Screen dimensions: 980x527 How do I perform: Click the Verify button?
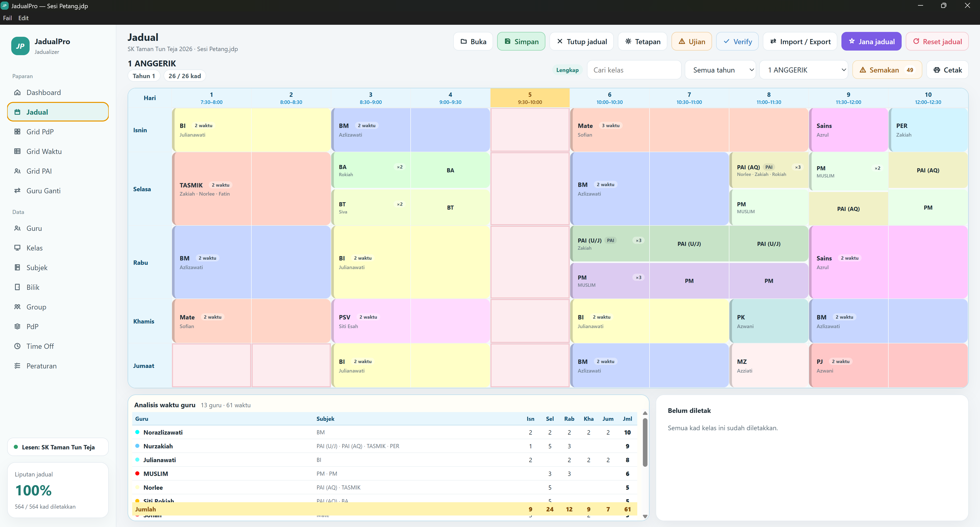pyautogui.click(x=737, y=41)
